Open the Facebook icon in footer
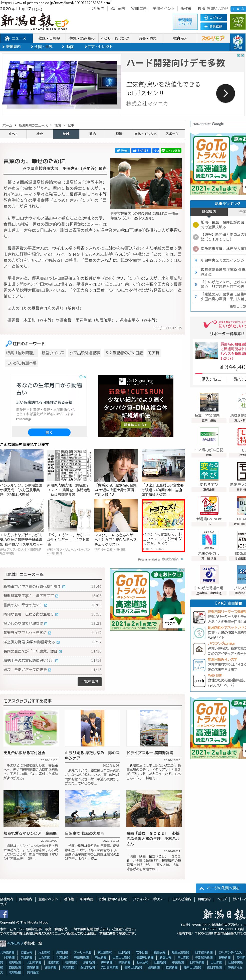 pyautogui.click(x=4, y=914)
